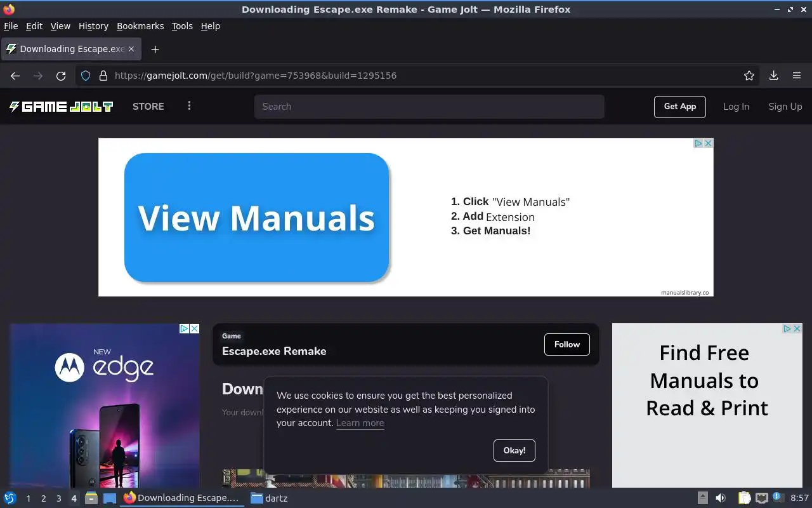Viewport: 812px width, 508px height.
Task: Click the Get App button
Action: [x=679, y=107]
